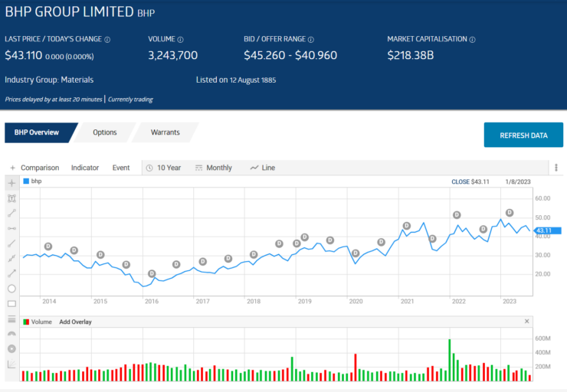Open info tooltip for Bid / Offer Range

click(311, 40)
